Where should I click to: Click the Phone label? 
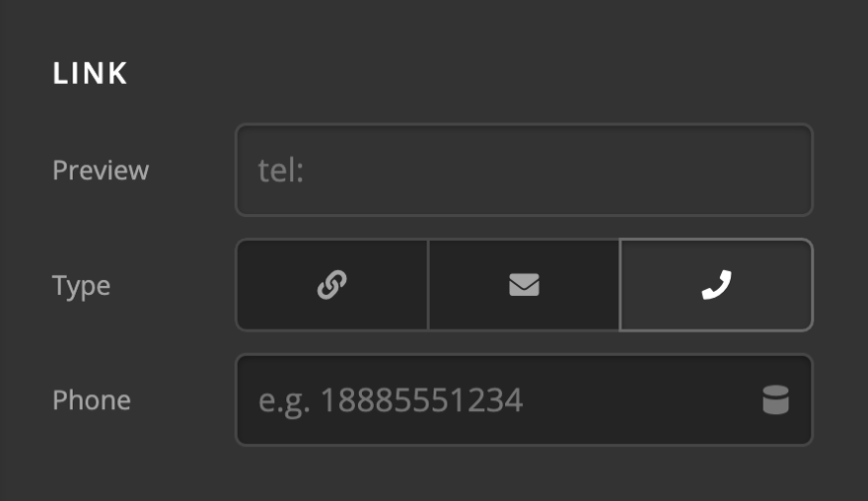92,400
